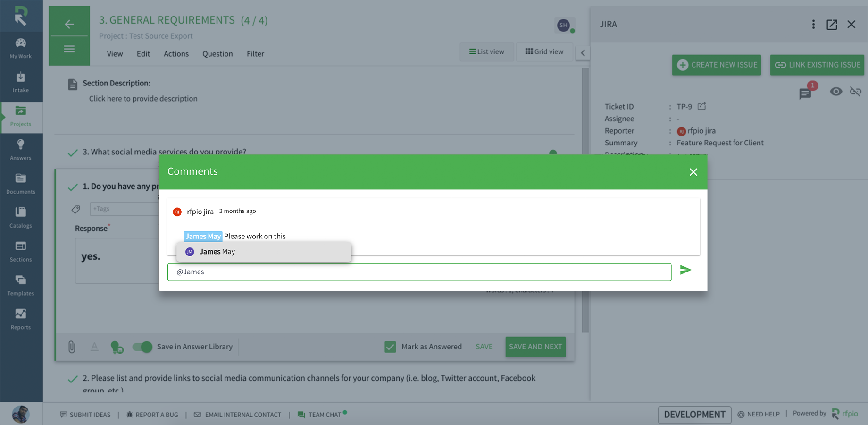Click the Save and Next button
Screen dimensions: 868x425
(535, 347)
